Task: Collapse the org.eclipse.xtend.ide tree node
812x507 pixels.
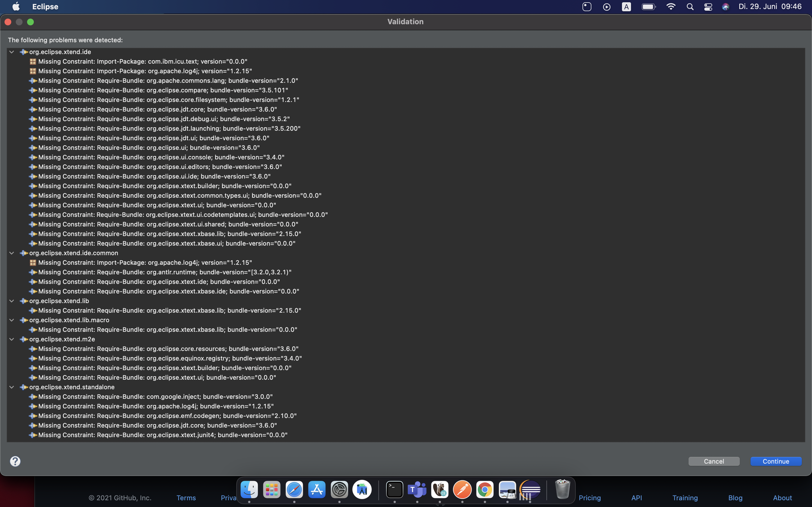Action: pyautogui.click(x=11, y=52)
